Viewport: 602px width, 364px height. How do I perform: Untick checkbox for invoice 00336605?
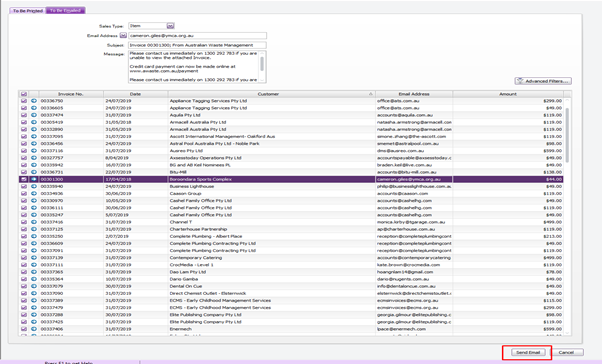pos(24,108)
